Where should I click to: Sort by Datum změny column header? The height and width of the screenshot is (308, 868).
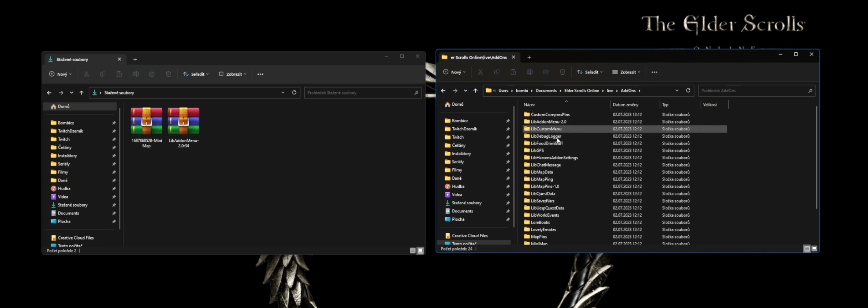tap(635, 105)
